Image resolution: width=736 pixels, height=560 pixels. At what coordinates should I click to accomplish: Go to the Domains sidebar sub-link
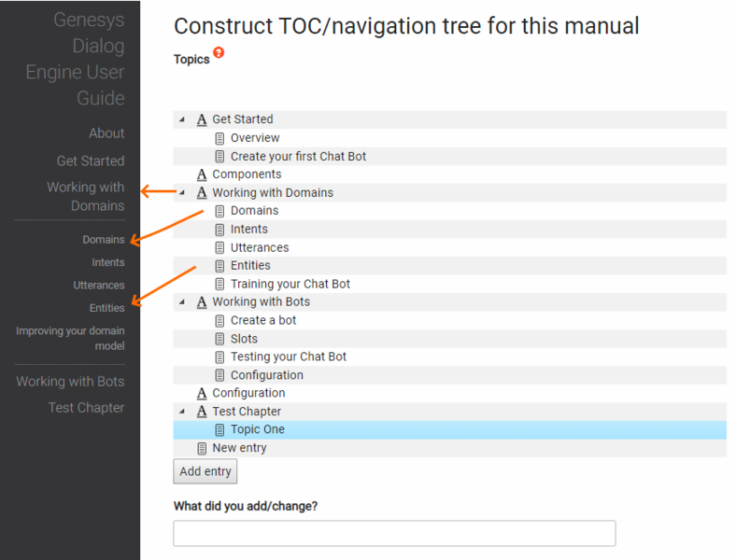pos(104,240)
